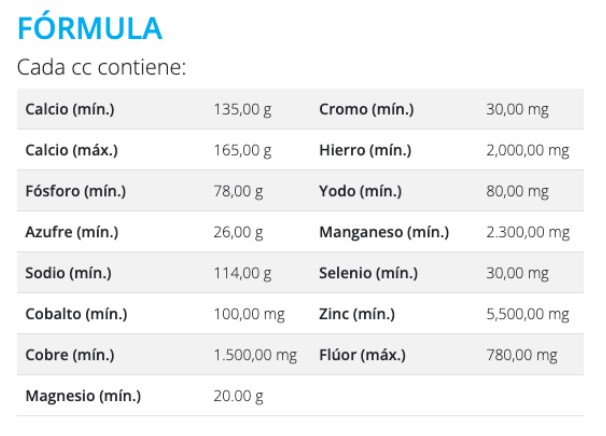Viewport: 606px width, 436px height.
Task: Select the Cobre (mín.) label
Action: point(70,355)
